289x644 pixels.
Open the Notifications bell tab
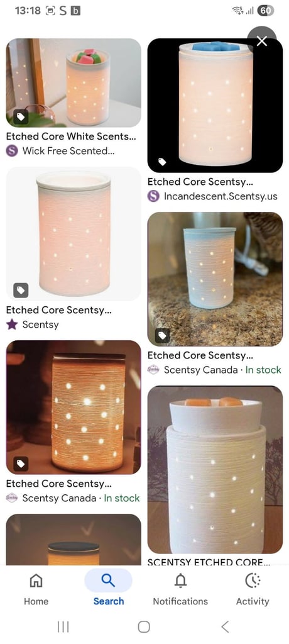180,590
